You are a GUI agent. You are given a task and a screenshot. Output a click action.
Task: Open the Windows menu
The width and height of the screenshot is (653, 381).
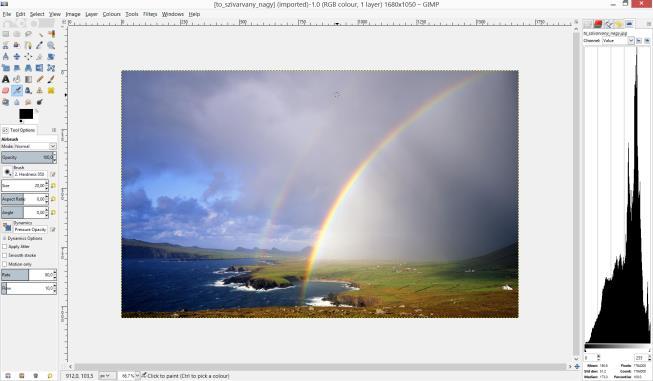pyautogui.click(x=172, y=14)
